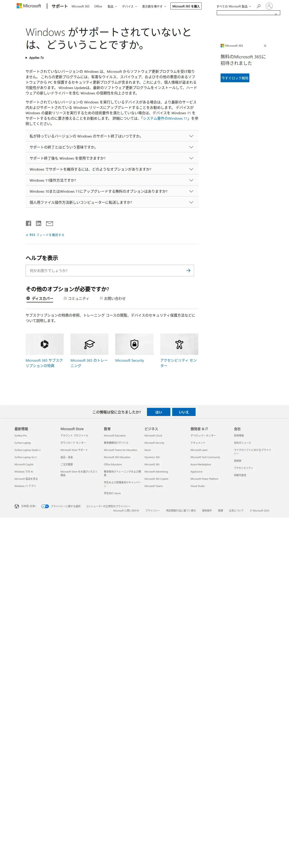Open アカウント プロファイル footer link
Viewport: 289px width, 868px height.
click(74, 436)
